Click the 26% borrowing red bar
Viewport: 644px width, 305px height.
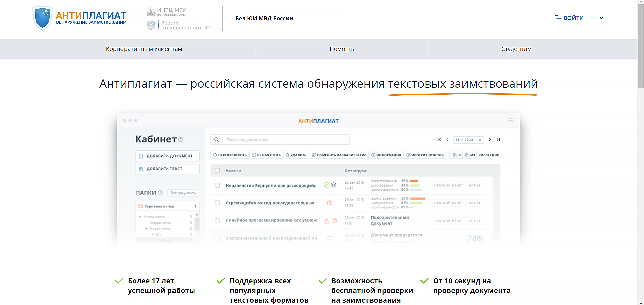(x=414, y=181)
